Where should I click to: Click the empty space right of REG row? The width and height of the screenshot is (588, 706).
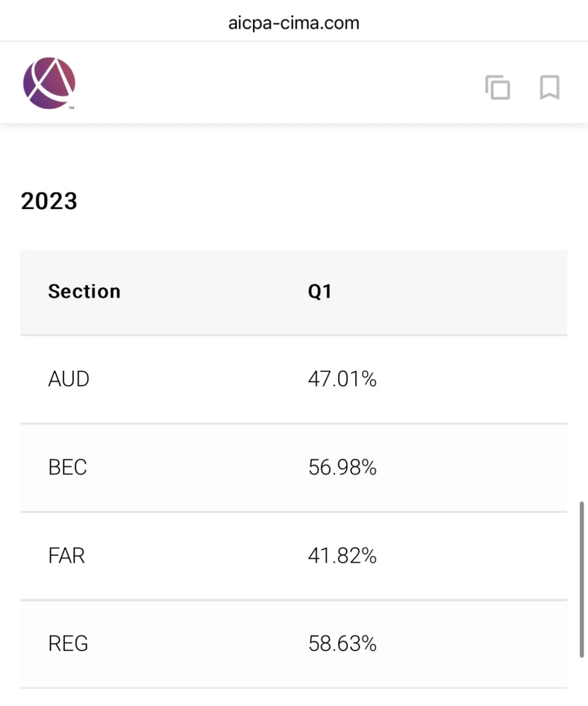pos(471,644)
